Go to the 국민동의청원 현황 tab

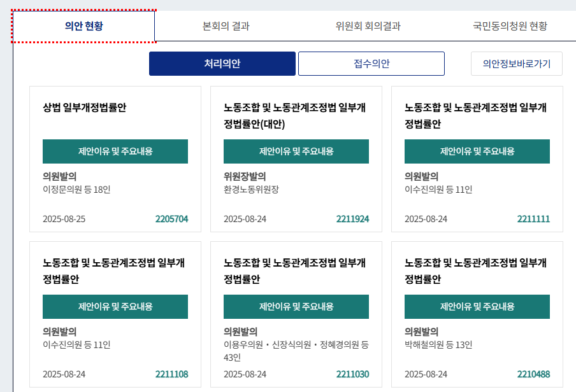click(509, 26)
